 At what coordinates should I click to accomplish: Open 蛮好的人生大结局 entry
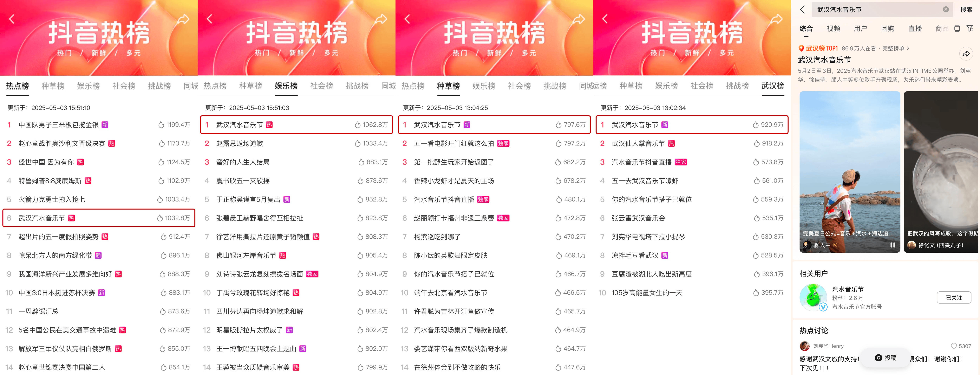tap(296, 162)
